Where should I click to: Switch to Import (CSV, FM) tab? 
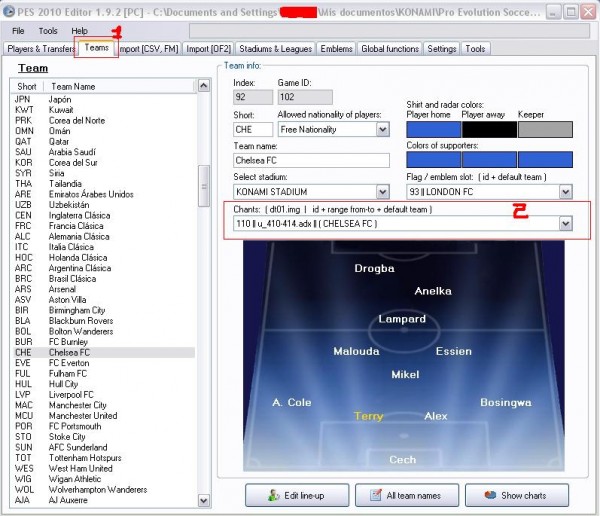[148, 49]
